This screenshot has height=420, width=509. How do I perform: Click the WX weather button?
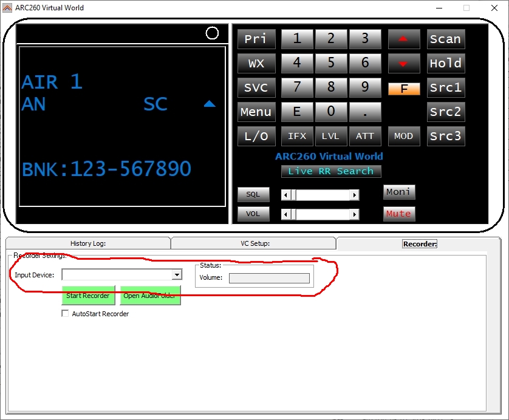[256, 63]
